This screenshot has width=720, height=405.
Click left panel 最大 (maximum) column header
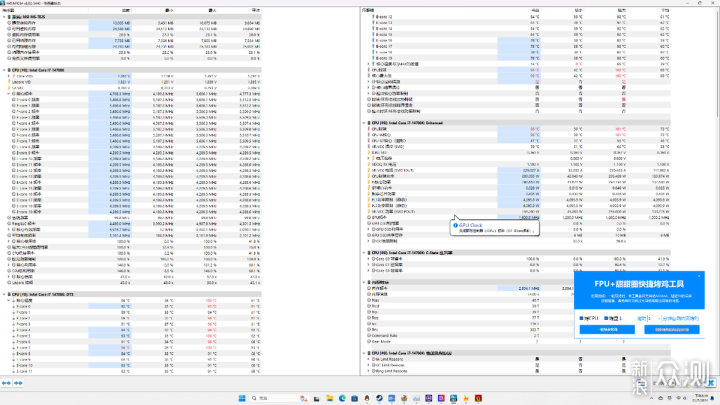point(212,10)
